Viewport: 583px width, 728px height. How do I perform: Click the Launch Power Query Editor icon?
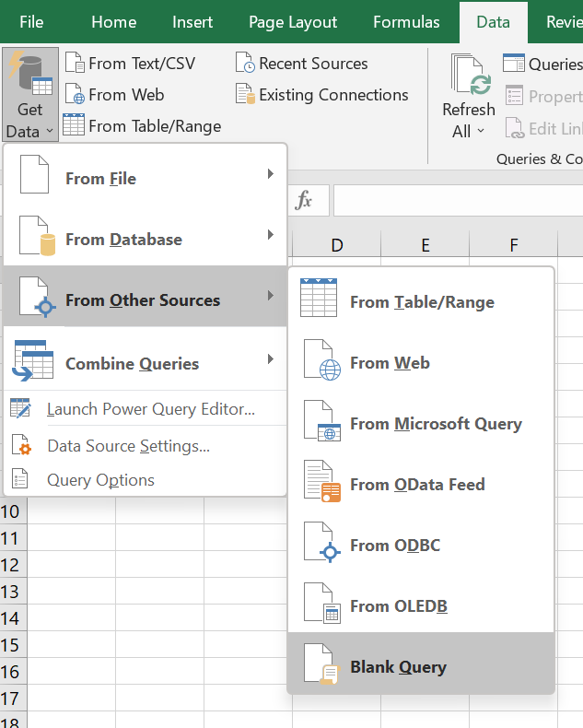pyautogui.click(x=20, y=409)
